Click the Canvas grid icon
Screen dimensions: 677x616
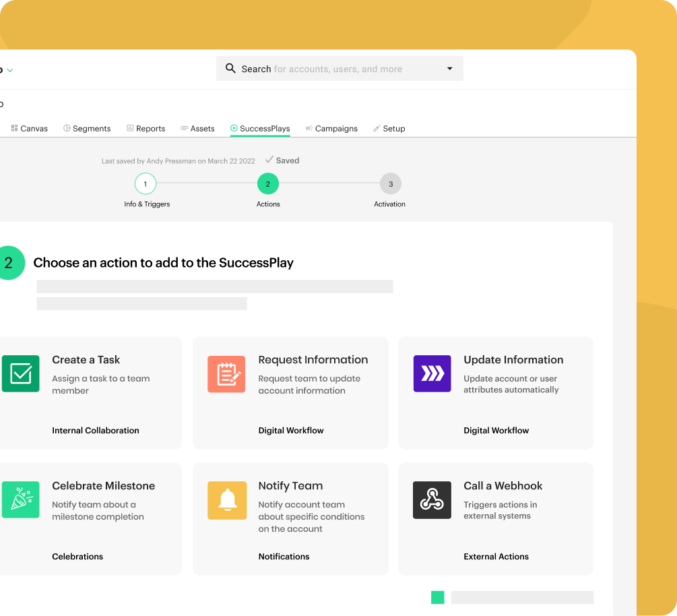(x=14, y=128)
